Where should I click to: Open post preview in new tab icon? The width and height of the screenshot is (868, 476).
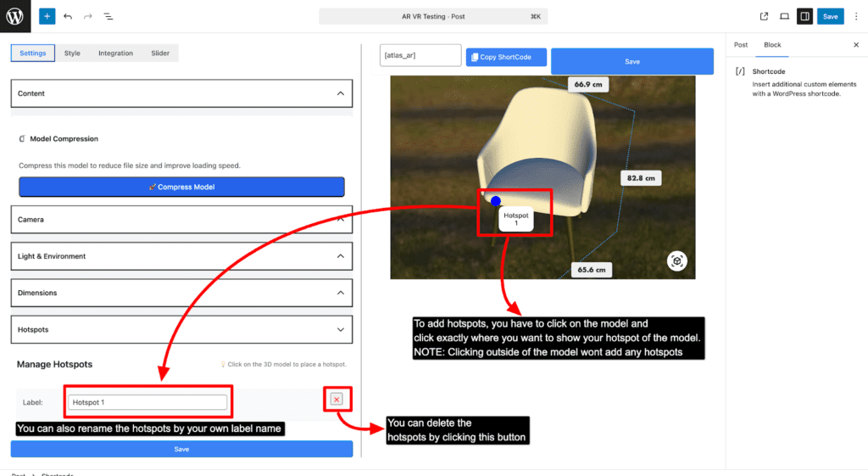click(764, 16)
